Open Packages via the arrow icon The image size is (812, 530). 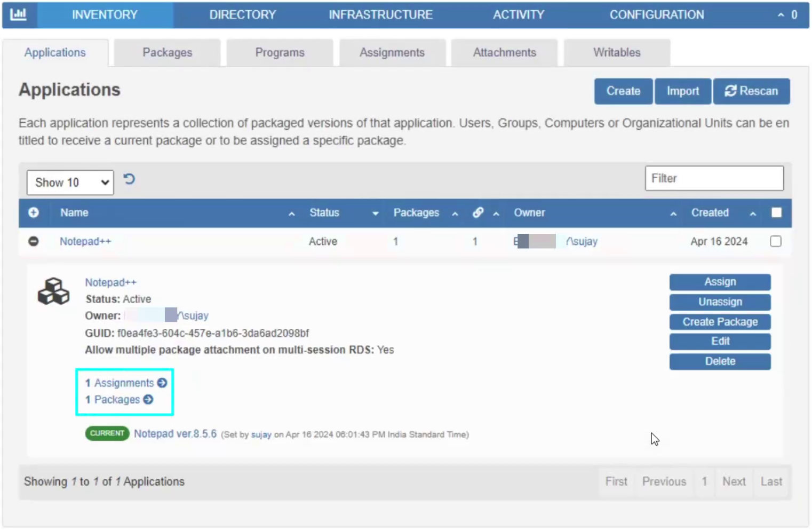point(148,399)
